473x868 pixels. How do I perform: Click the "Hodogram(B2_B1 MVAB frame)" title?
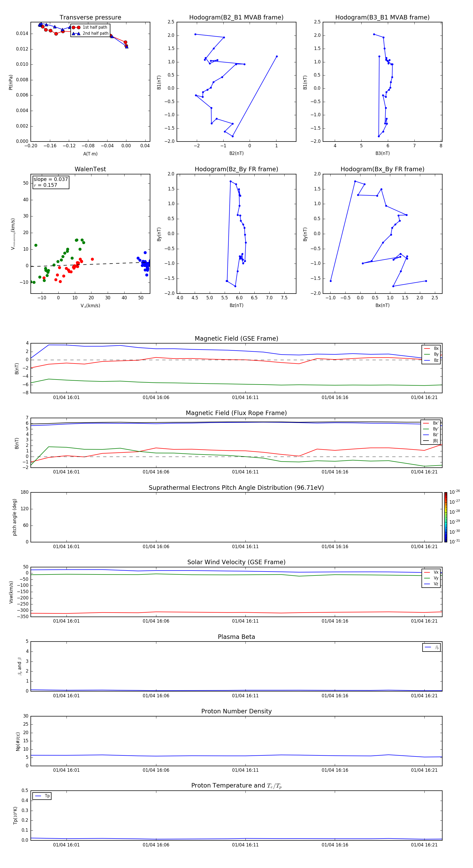coord(236,18)
